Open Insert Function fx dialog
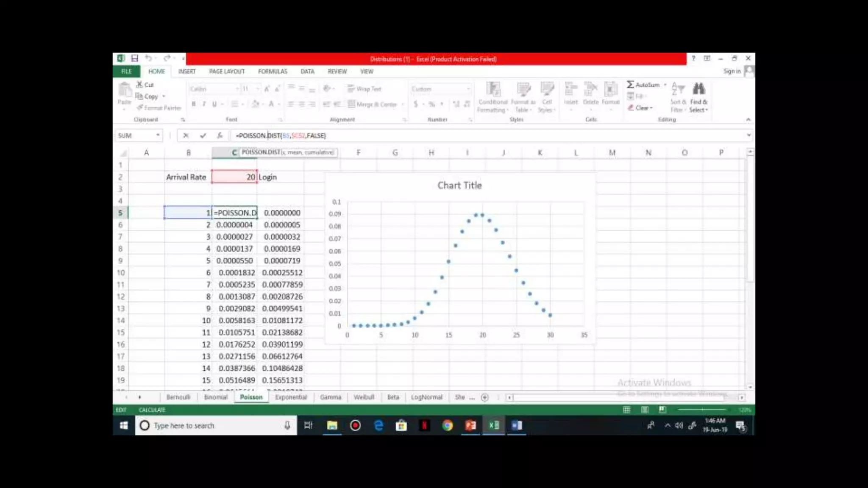 click(220, 136)
